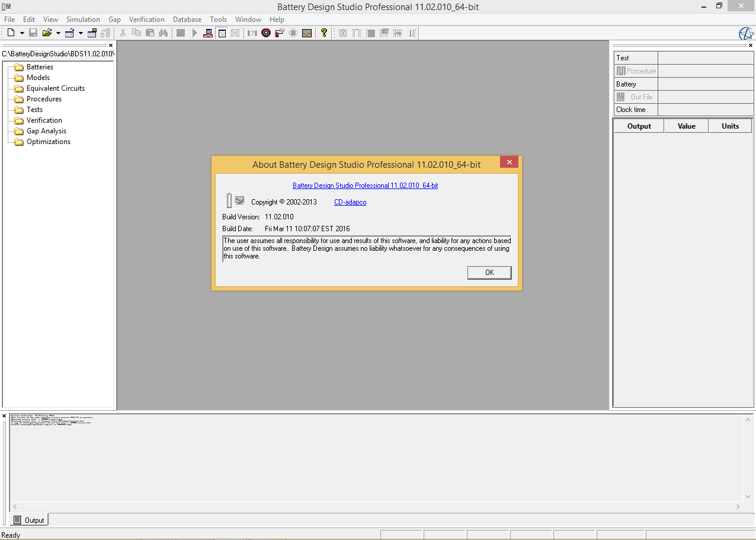Open the Edit menu
756x540 pixels.
[x=29, y=20]
